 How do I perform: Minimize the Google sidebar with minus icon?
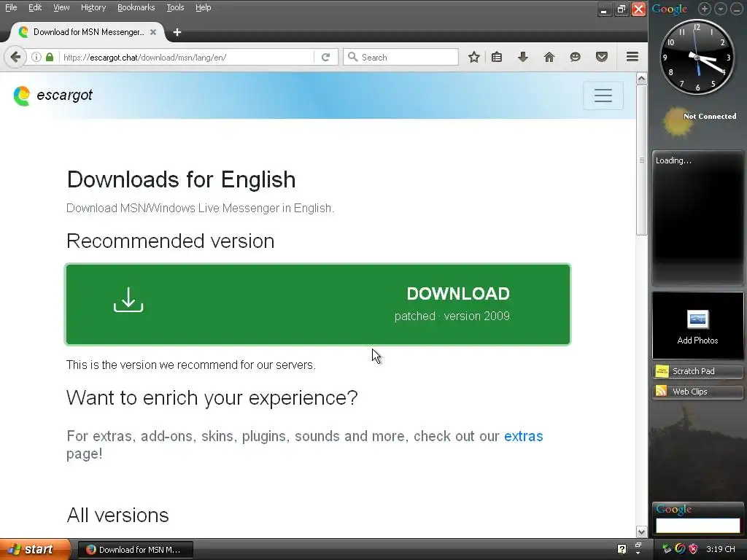(736, 9)
